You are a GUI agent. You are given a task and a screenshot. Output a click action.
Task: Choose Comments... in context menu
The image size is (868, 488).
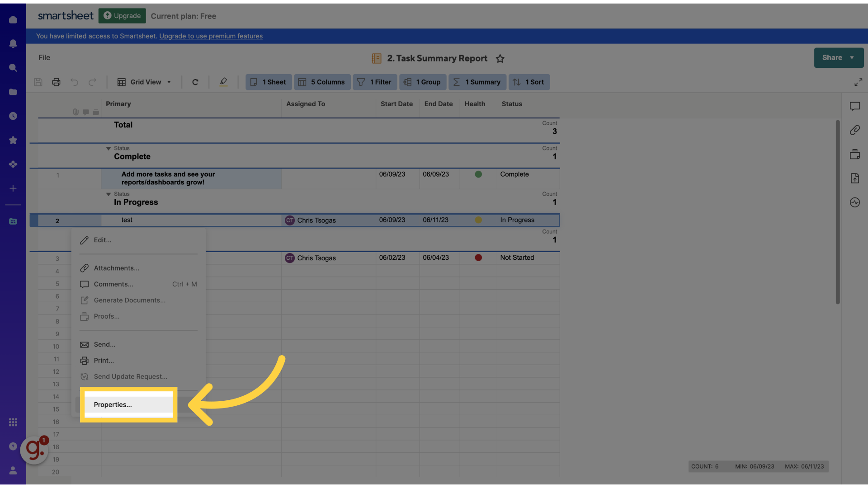138,284
